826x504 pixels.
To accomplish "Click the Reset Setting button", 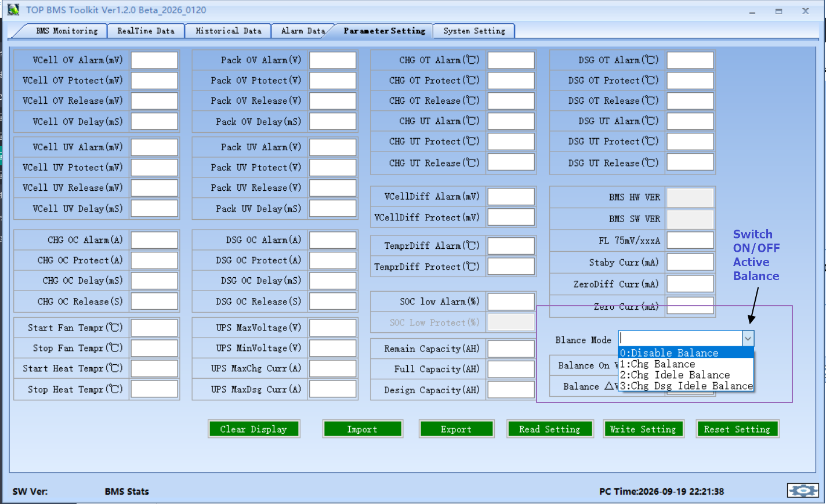I will [737, 429].
